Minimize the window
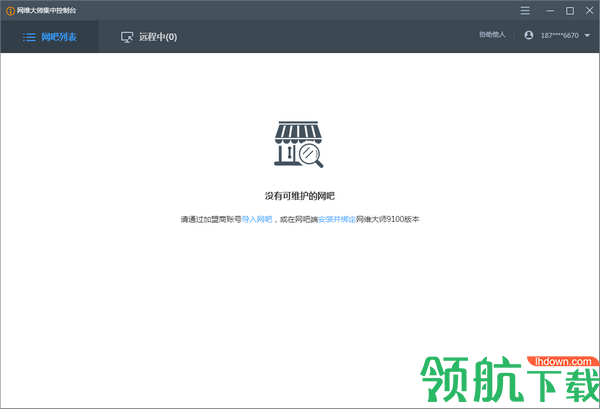The image size is (600, 409). click(550, 11)
